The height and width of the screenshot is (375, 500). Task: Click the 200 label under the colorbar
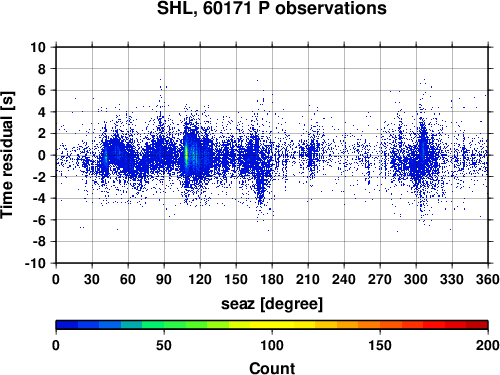pyautogui.click(x=488, y=345)
